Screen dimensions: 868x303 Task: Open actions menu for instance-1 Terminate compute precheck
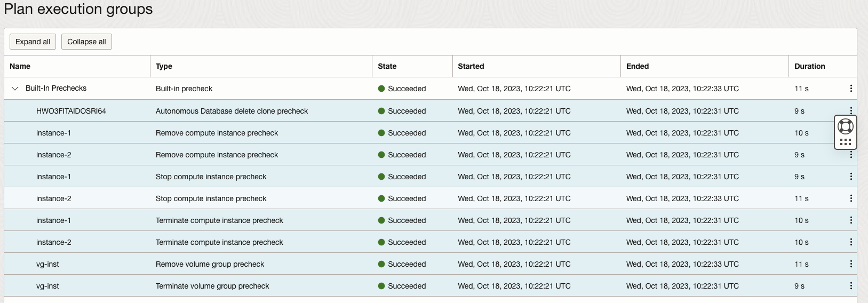point(850,220)
